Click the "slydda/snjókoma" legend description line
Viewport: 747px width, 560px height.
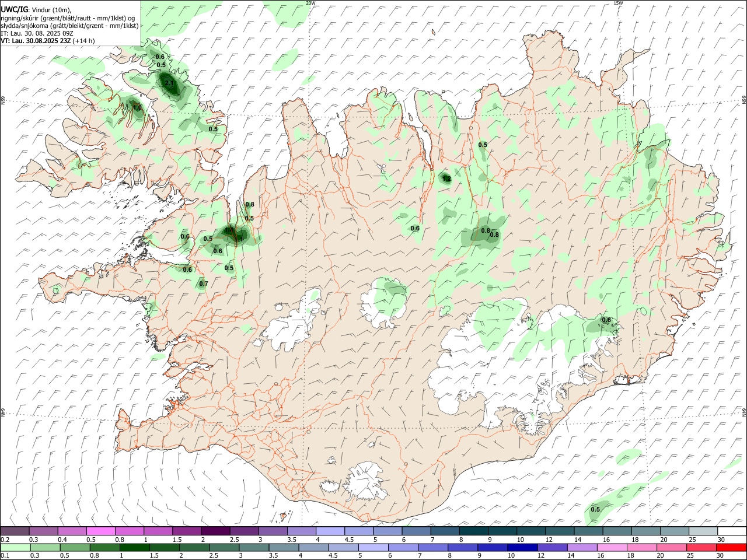69,26
